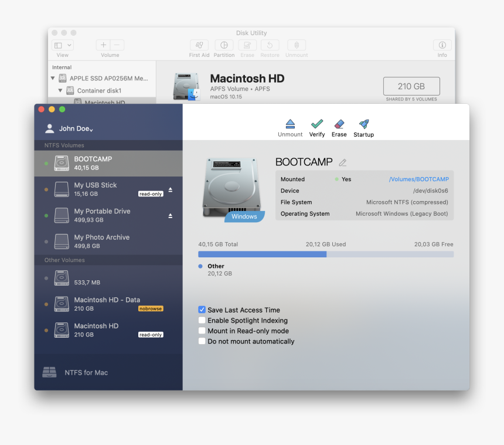Run First Aid in Disk Utility
Screen dimensions: 504x445
[199, 47]
